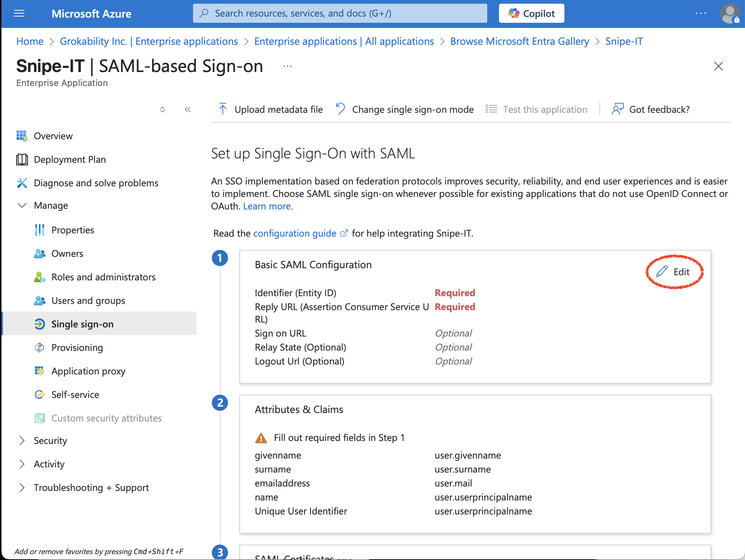Click the Fill out required fields warning icon
The height and width of the screenshot is (560, 745).
point(261,438)
